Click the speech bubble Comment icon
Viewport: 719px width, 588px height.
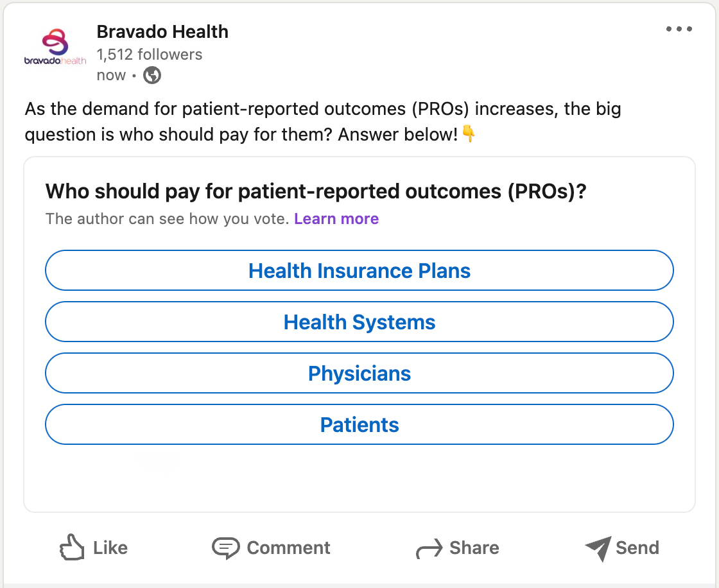[225, 548]
